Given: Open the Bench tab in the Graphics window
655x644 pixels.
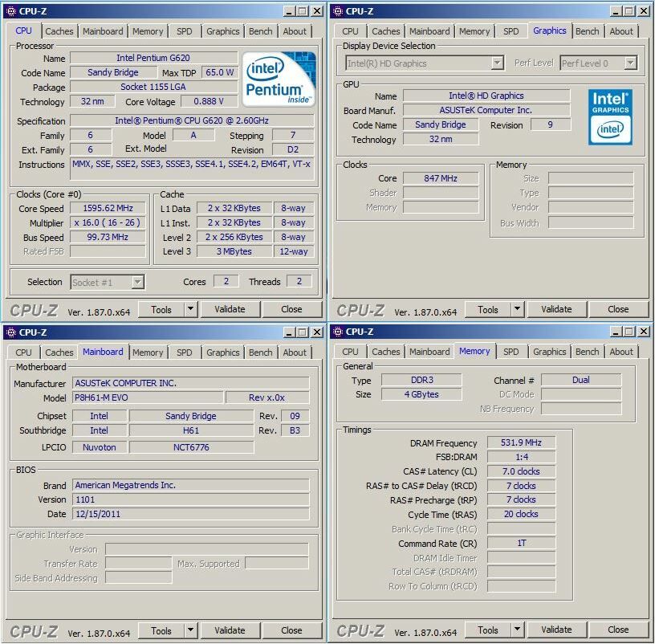Looking at the screenshot, I should click(587, 31).
